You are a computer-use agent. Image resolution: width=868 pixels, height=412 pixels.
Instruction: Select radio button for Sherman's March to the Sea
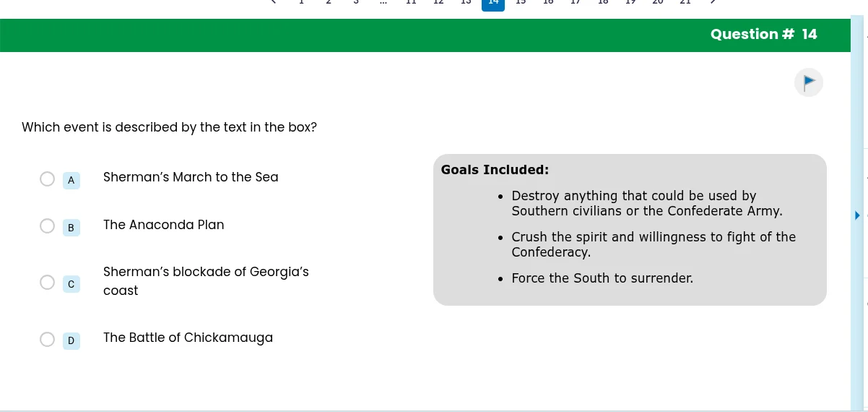[x=47, y=179]
